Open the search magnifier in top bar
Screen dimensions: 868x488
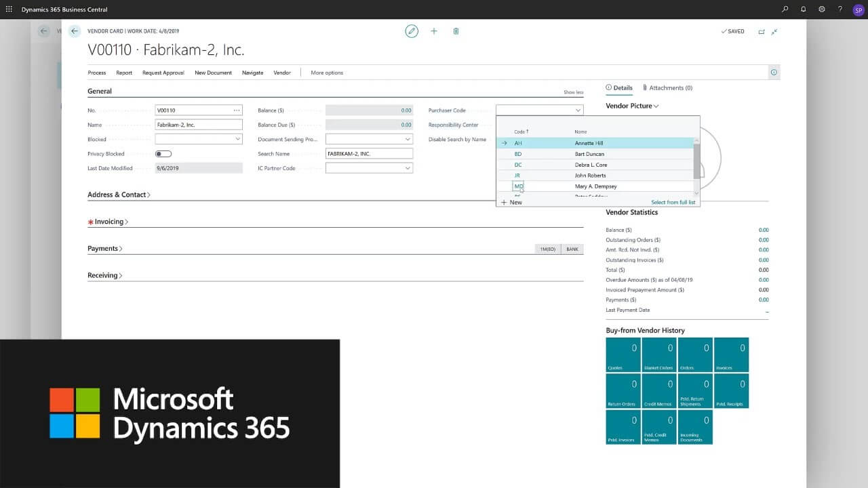point(785,9)
